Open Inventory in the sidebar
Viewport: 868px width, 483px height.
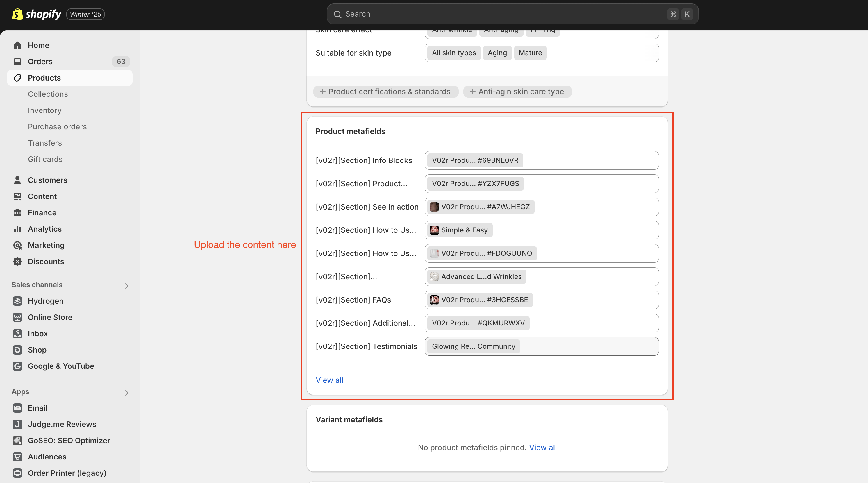pos(45,110)
